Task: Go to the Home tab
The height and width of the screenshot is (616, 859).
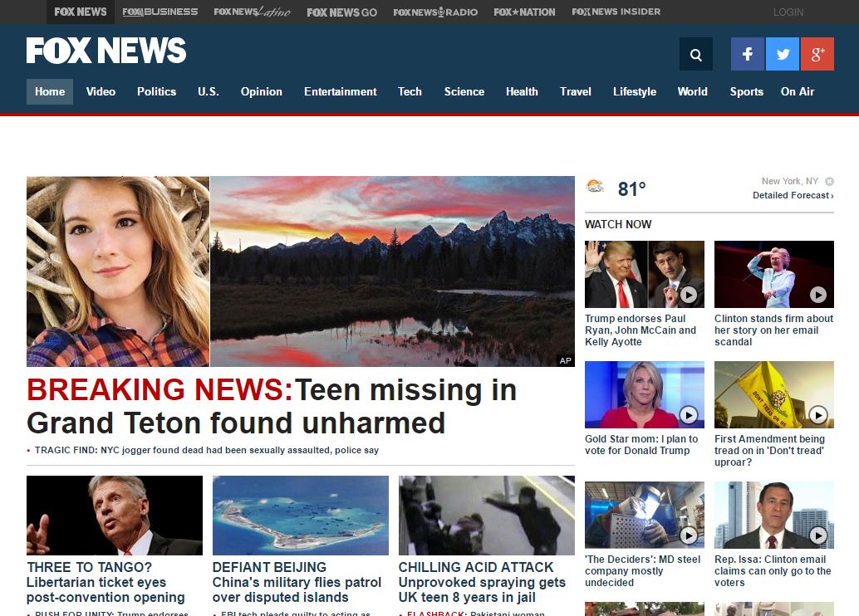Action: click(x=50, y=91)
